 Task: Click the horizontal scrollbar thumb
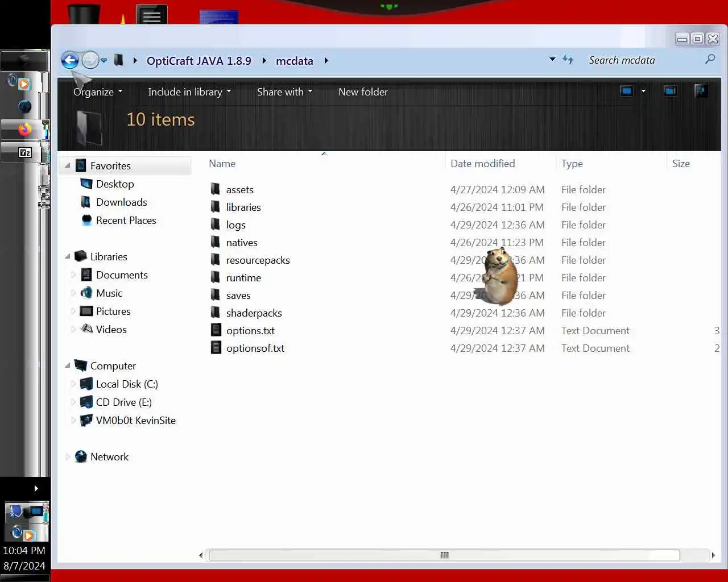click(444, 555)
